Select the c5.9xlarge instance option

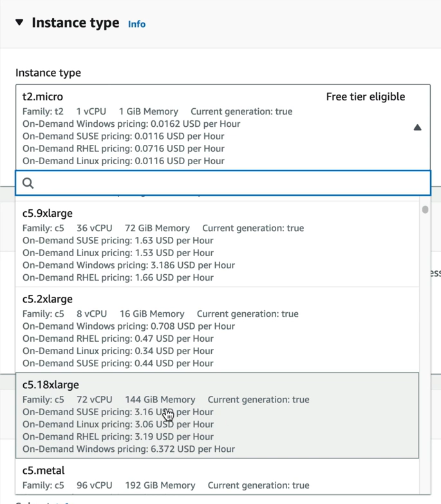pos(218,245)
